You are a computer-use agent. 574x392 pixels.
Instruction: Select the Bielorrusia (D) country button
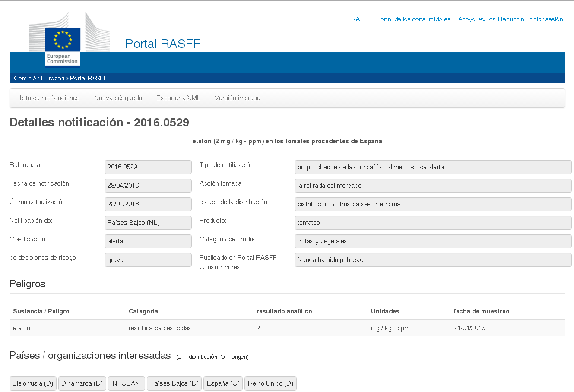tap(33, 383)
